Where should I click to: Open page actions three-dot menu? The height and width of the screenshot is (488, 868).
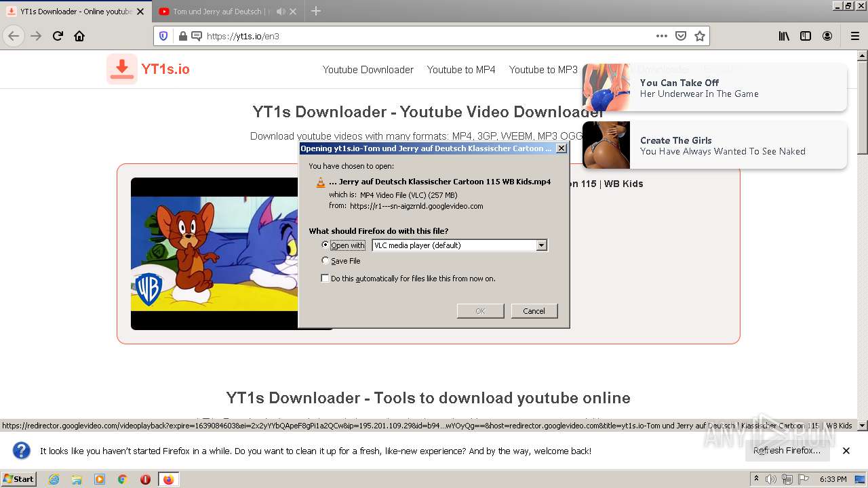click(662, 36)
